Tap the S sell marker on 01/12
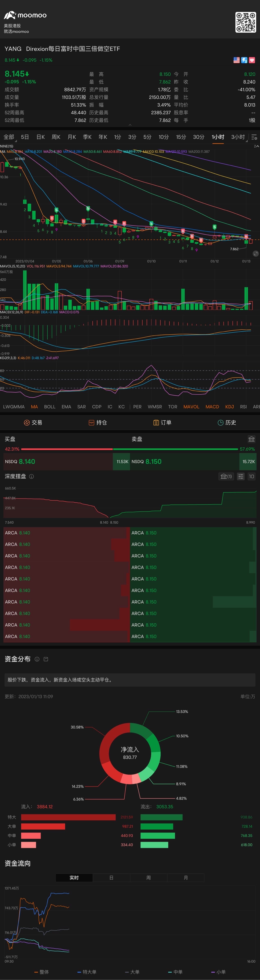The height and width of the screenshot is (980, 260). [214, 227]
